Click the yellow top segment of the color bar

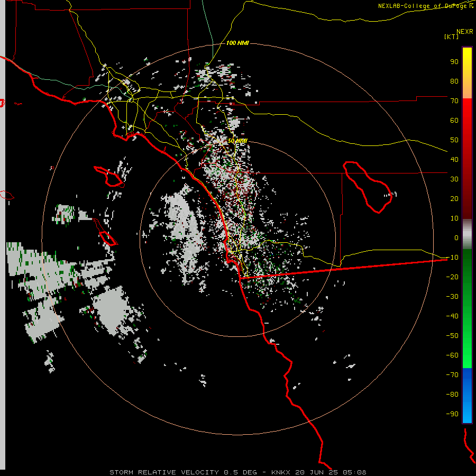click(x=467, y=73)
